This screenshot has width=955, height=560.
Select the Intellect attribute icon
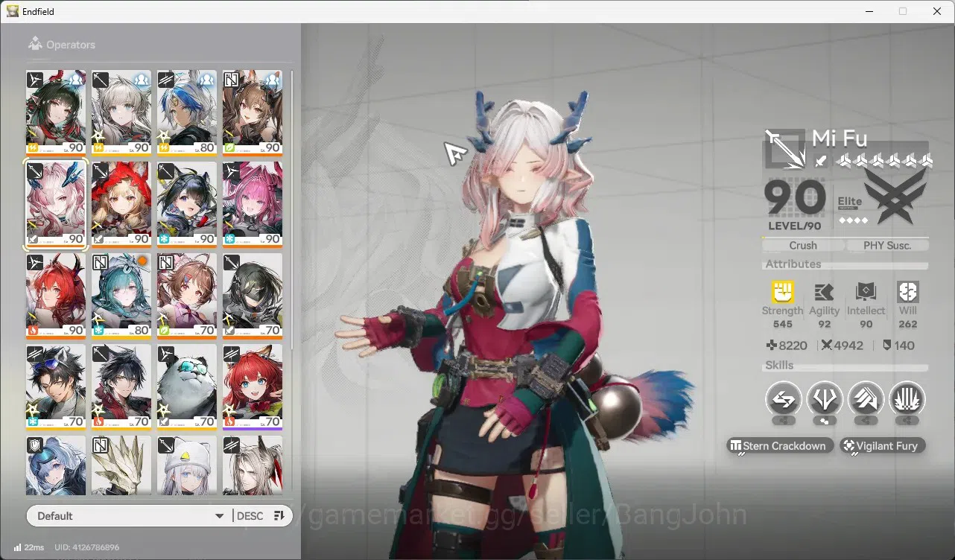tap(866, 291)
